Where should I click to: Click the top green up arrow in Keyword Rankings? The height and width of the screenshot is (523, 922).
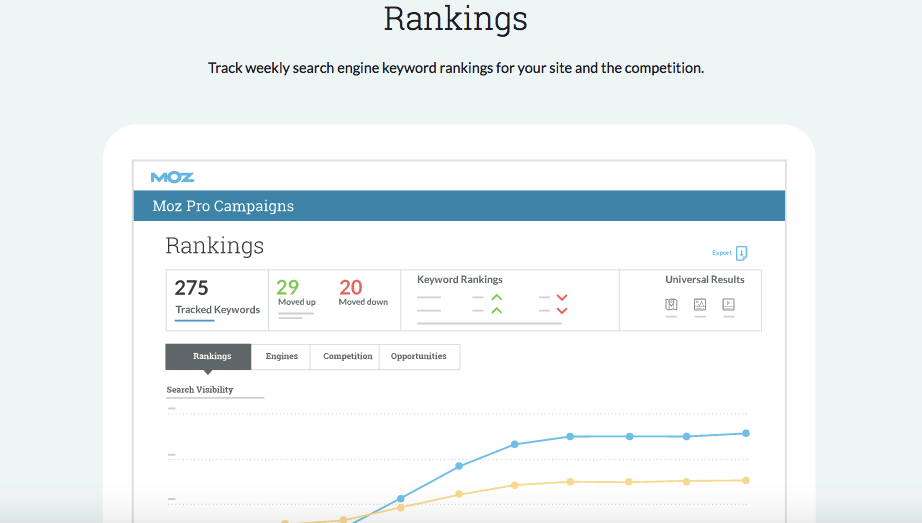point(497,297)
